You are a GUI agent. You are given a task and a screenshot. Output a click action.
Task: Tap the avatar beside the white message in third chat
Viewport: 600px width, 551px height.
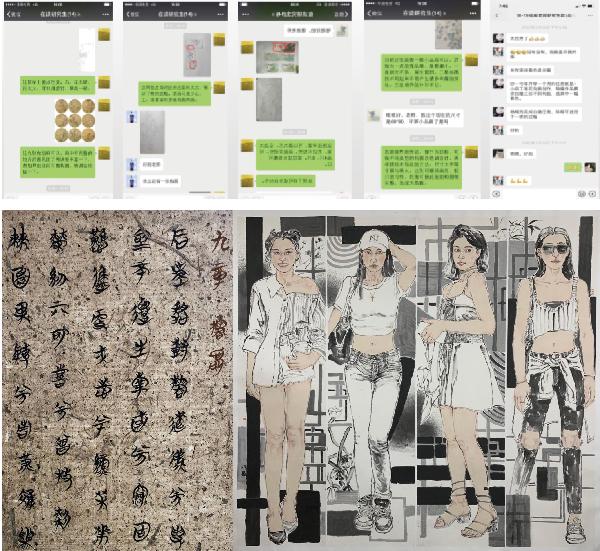click(x=342, y=31)
